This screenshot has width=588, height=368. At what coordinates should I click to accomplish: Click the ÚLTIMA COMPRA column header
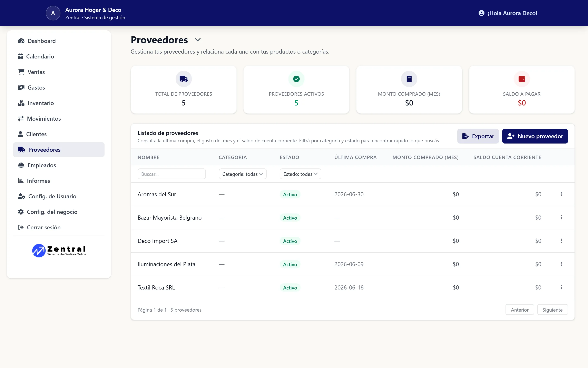tap(355, 157)
